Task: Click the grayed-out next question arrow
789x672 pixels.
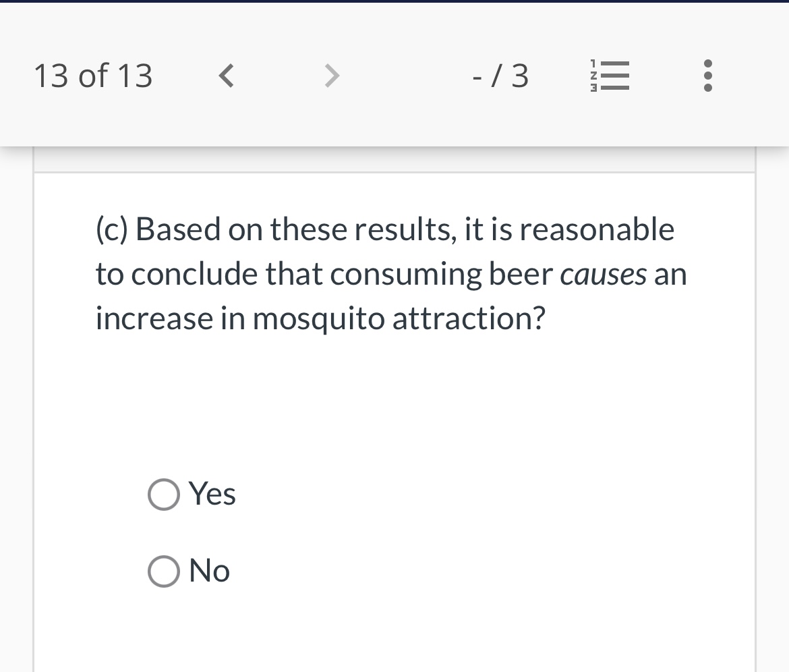Action: coord(331,76)
